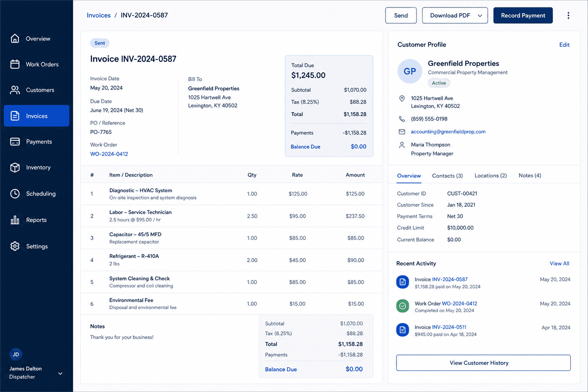Click the Refrigerant – R-410A line item
This screenshot has height=392, width=588.
point(231,260)
